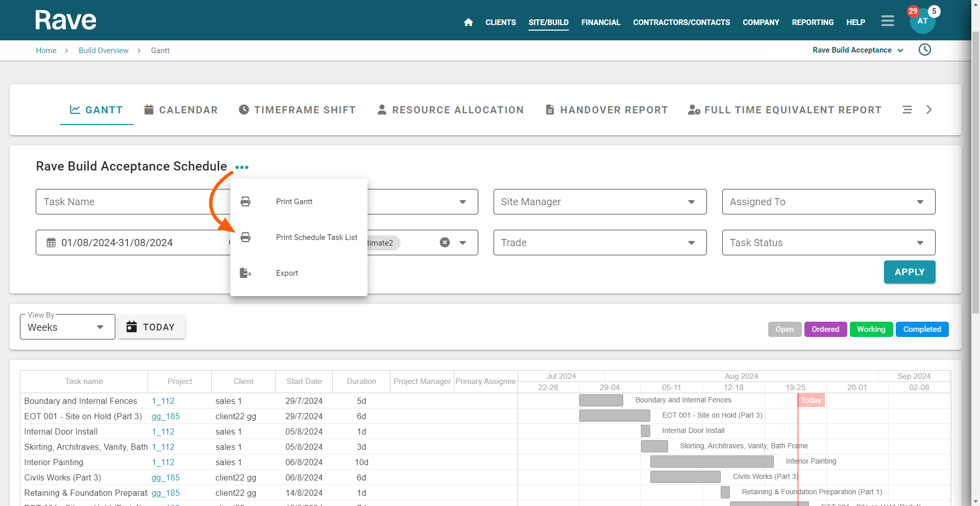Open the partially hidden dropdown beside Task Name
This screenshot has width=980, height=506.
[x=462, y=202]
